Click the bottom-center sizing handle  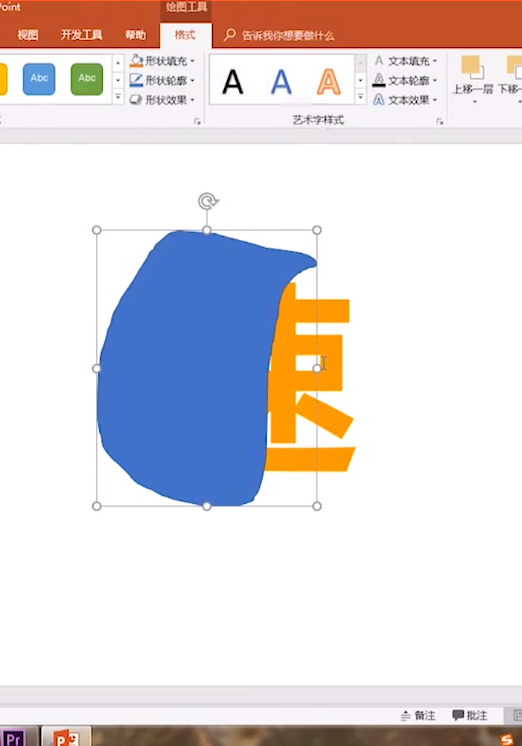tap(207, 506)
